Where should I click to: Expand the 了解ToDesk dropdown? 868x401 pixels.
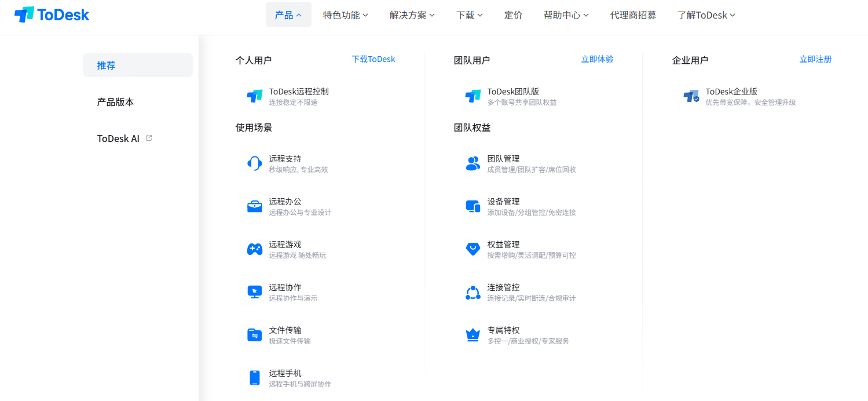pos(706,15)
